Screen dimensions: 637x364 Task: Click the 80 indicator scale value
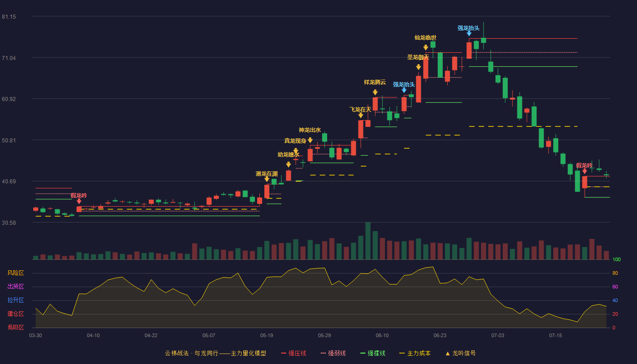click(x=615, y=273)
